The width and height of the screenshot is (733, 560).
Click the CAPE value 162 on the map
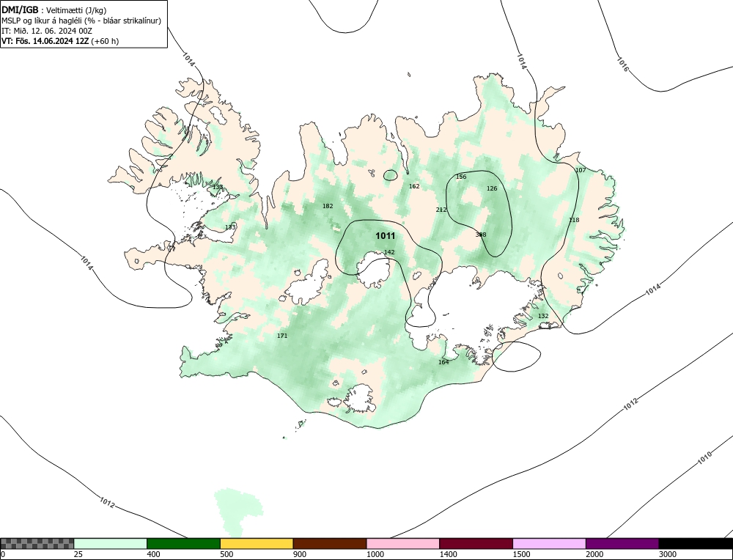tap(414, 186)
